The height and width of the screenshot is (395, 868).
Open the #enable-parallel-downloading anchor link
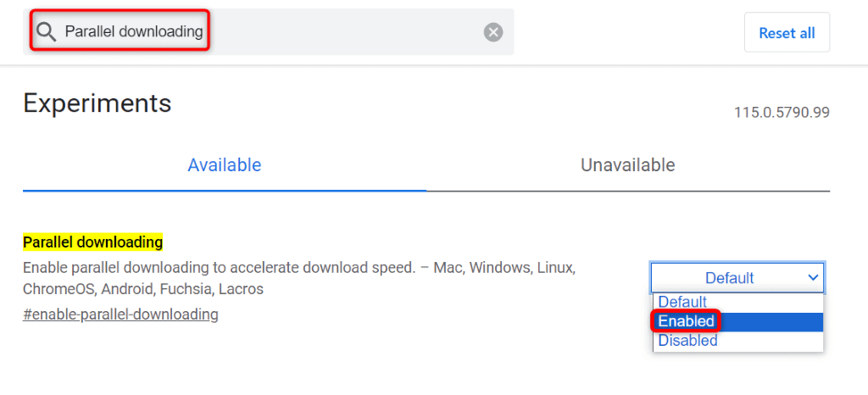click(120, 314)
